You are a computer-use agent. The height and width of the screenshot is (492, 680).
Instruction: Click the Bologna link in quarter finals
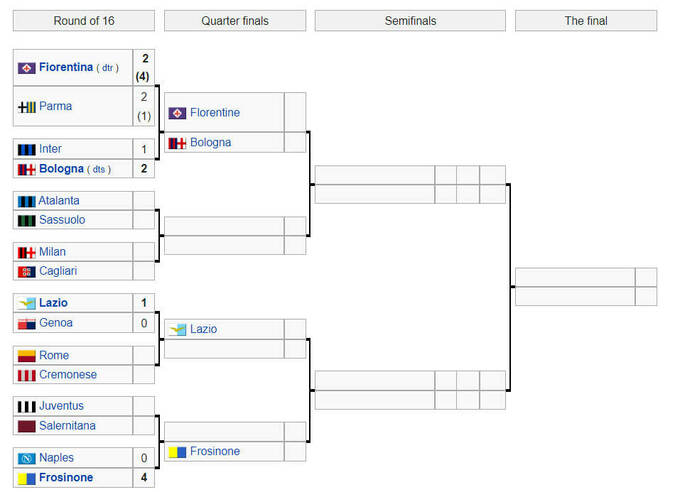[x=210, y=143]
